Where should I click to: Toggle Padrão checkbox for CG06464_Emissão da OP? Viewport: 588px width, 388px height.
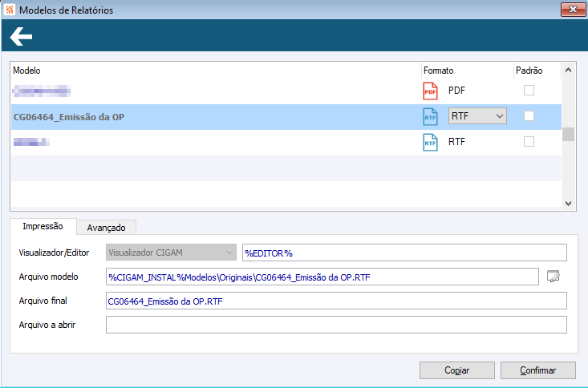[x=529, y=115]
